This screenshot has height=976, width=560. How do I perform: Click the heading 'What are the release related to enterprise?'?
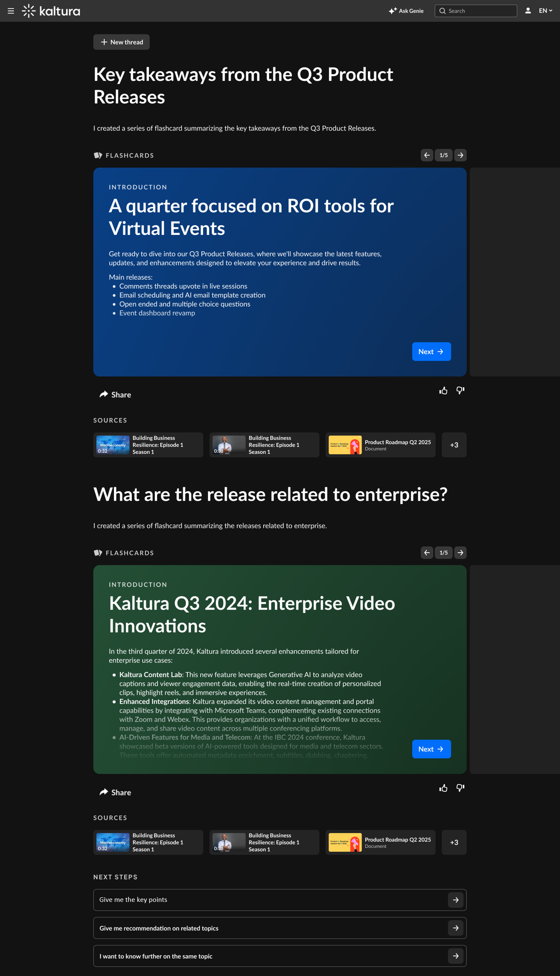point(270,494)
